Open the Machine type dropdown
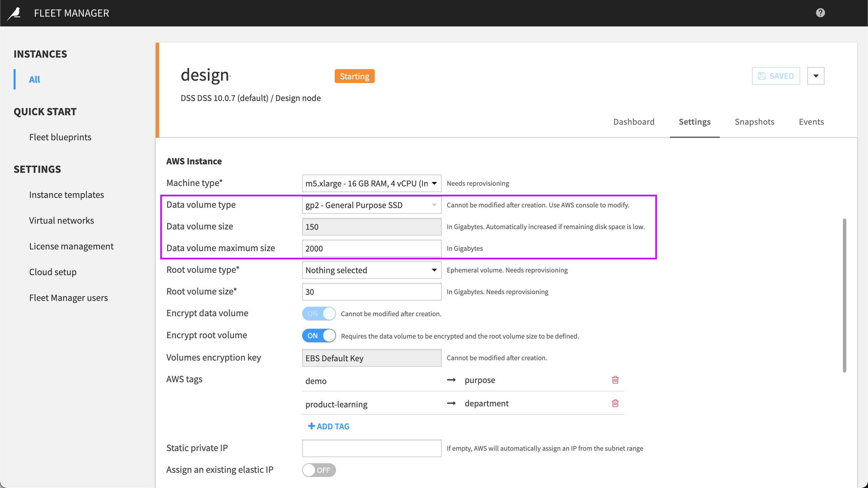Viewport: 868px width, 488px height. click(x=434, y=183)
